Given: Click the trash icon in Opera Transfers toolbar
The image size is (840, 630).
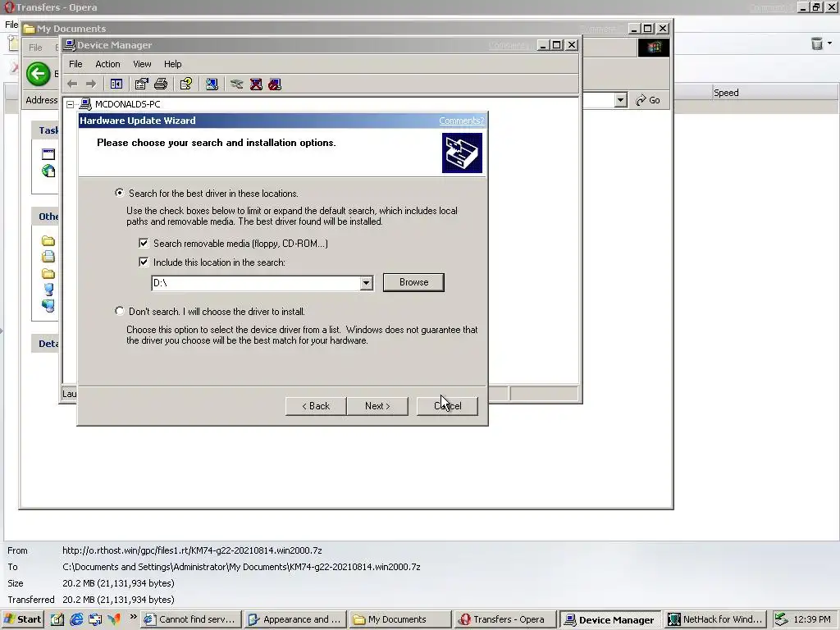Looking at the screenshot, I should pyautogui.click(x=816, y=43).
